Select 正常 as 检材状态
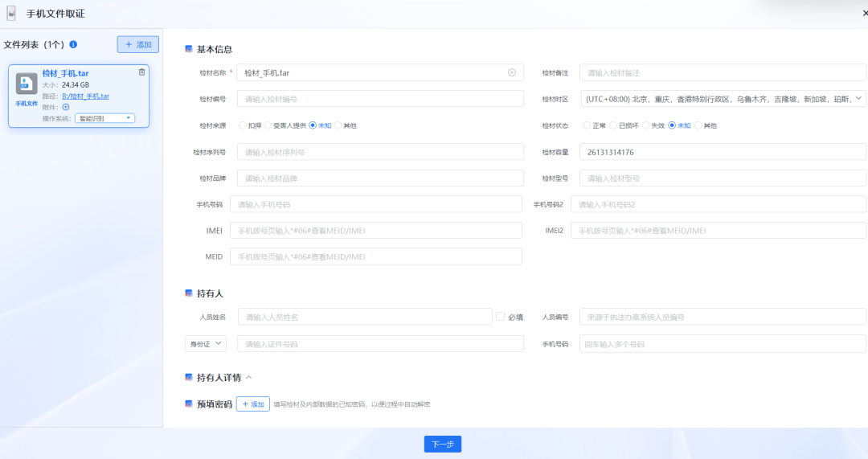Image resolution: width=868 pixels, height=459 pixels. 587,125
